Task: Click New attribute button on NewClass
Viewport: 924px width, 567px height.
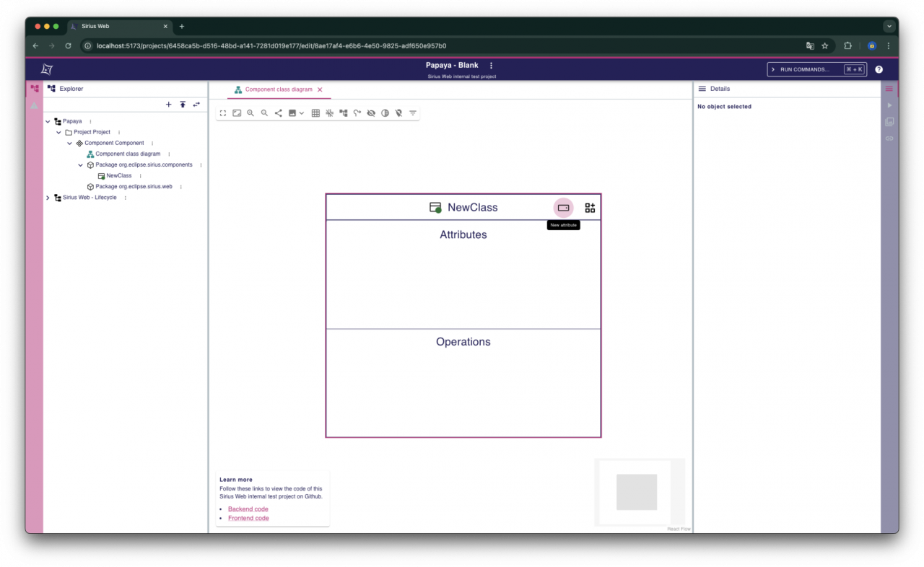Action: [x=564, y=208]
